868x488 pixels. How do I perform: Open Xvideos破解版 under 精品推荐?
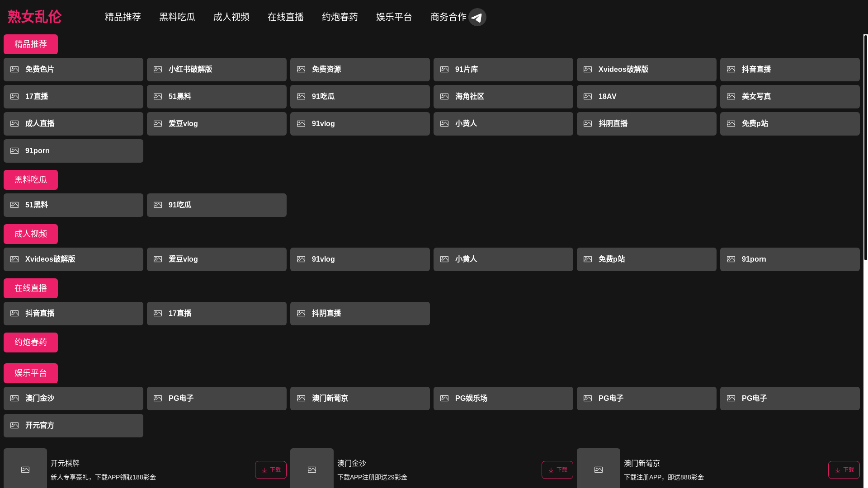point(646,70)
